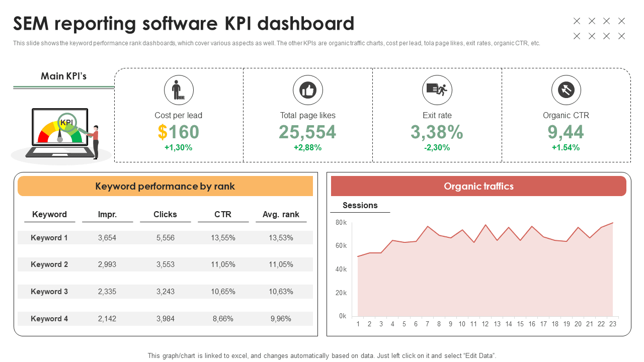644x362 pixels.
Task: Click the Keyword 3 table row label
Action: click(49, 292)
